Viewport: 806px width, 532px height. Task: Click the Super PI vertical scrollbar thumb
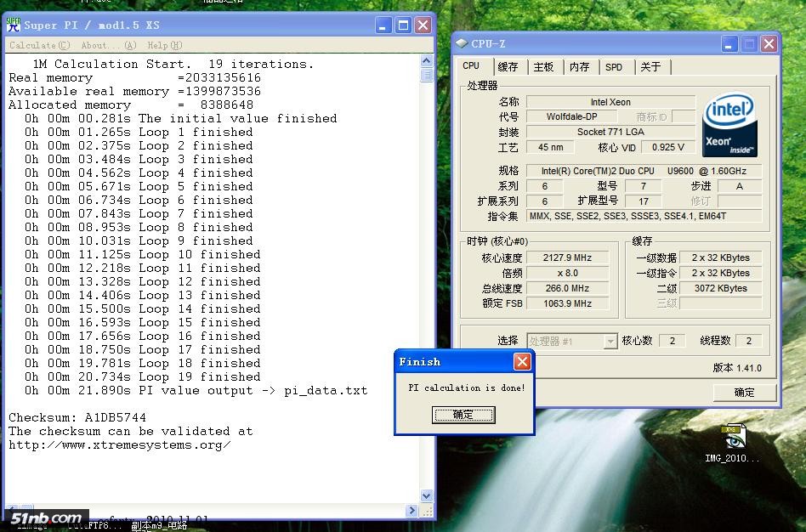click(x=427, y=75)
